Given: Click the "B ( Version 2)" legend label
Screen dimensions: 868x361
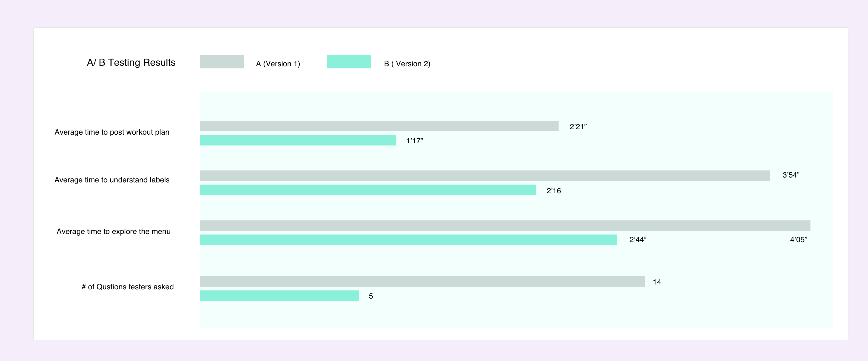Looking at the screenshot, I should click(x=407, y=64).
